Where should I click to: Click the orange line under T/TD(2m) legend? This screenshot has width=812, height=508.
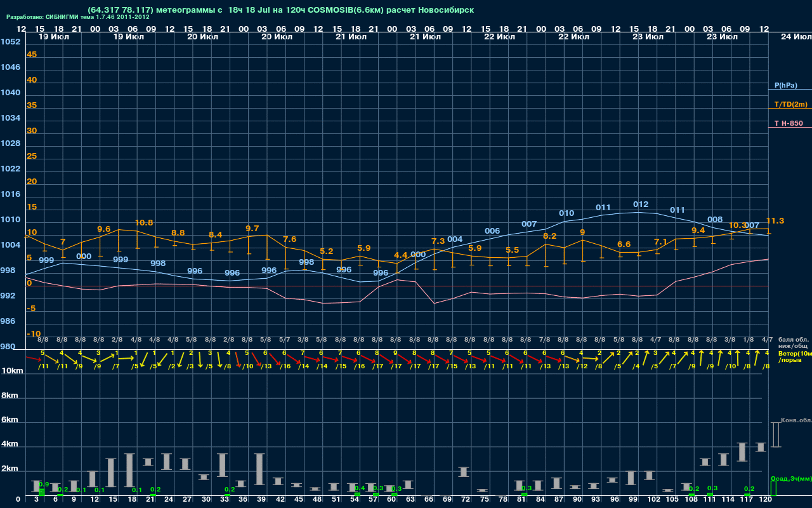tap(790, 109)
